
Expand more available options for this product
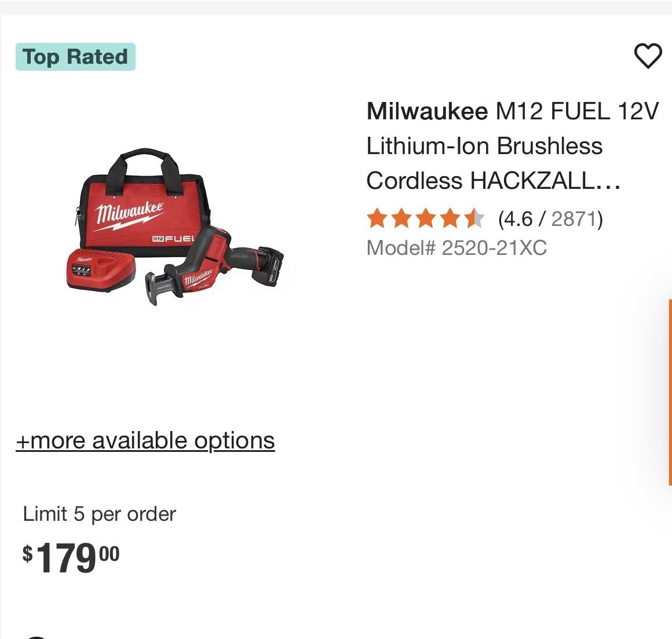[145, 440]
